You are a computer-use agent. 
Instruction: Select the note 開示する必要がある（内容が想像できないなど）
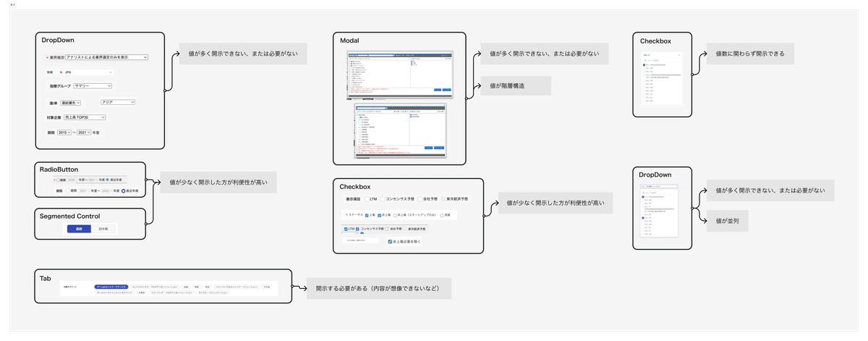pos(378,288)
